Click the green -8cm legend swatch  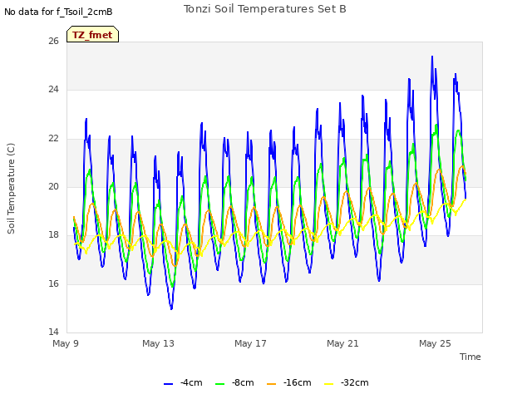tap(219, 384)
